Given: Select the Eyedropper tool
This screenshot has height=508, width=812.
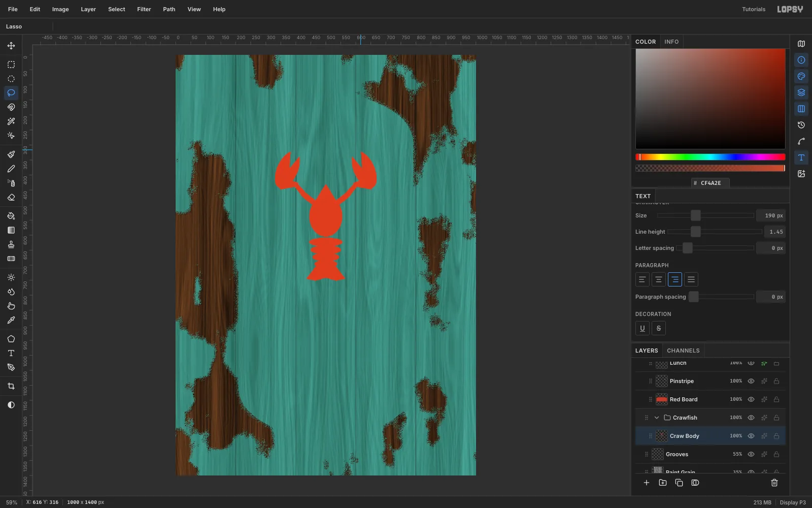Looking at the screenshot, I should tap(11, 320).
